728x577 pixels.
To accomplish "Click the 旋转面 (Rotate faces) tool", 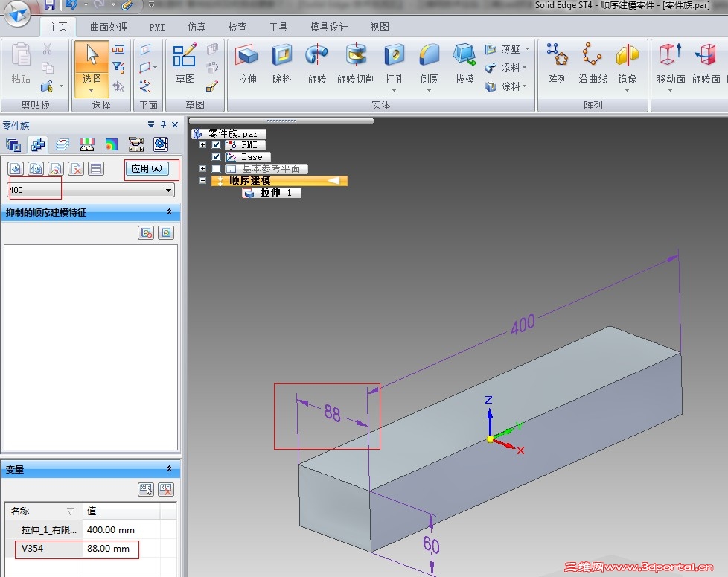I will pyautogui.click(x=706, y=64).
